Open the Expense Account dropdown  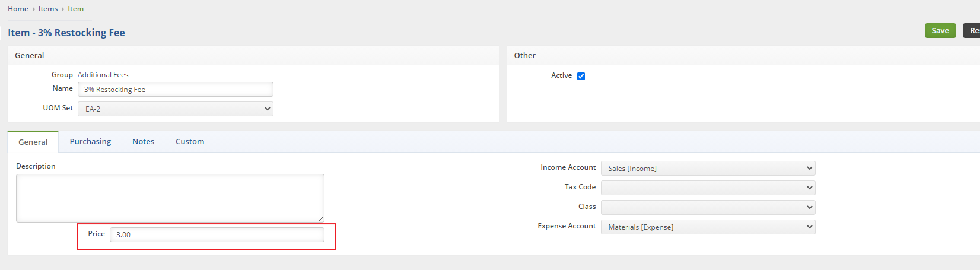coord(708,227)
